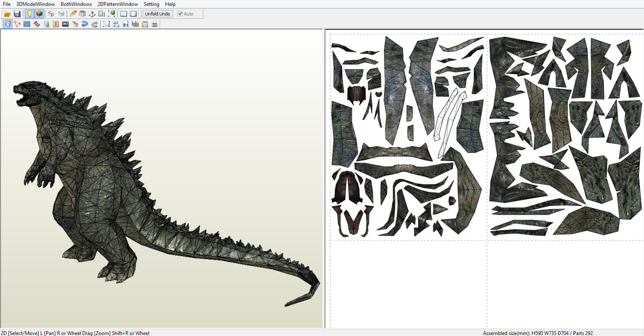Viewport: 644px width, 336px height.
Task: Save the project with the floppy disk icon
Action: click(17, 14)
